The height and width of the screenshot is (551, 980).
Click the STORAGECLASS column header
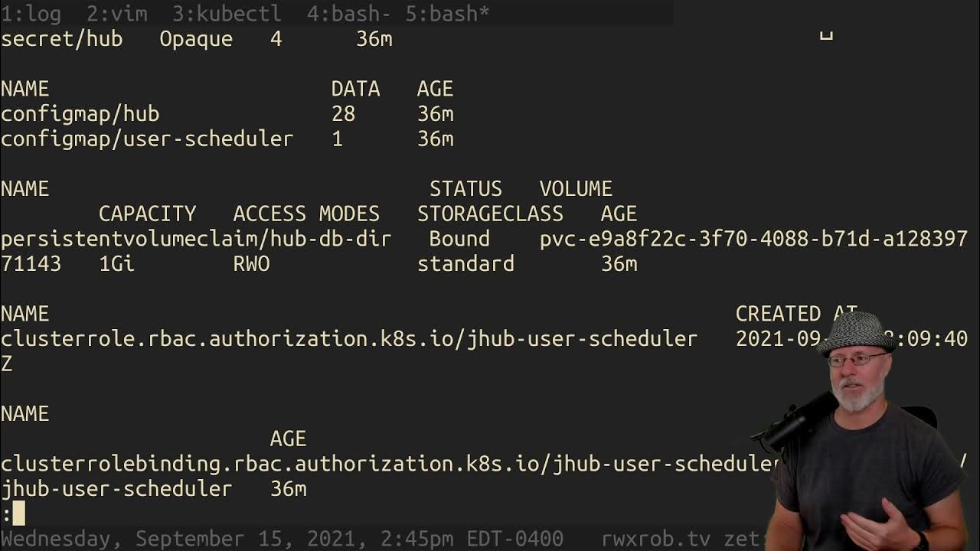tap(490, 214)
